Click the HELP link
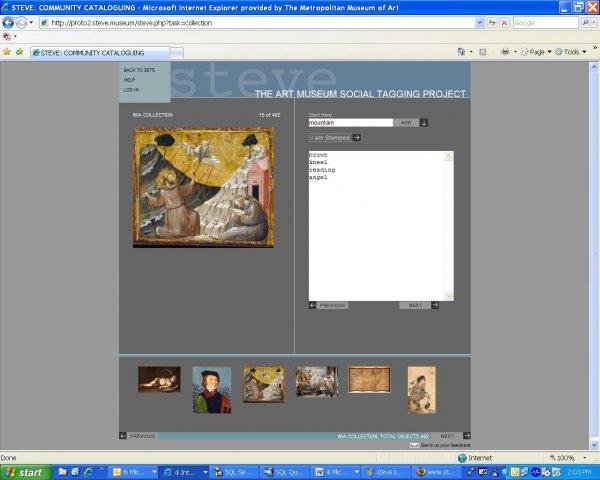 [129, 80]
